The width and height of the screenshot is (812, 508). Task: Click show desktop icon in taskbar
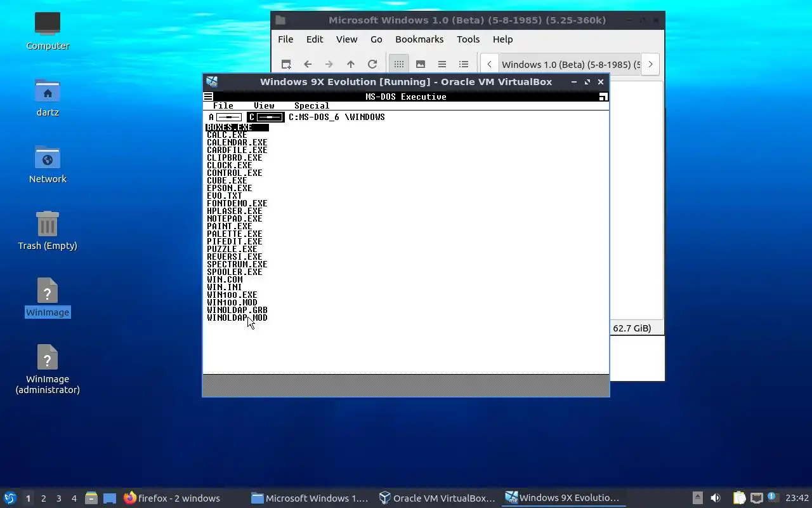pos(110,498)
